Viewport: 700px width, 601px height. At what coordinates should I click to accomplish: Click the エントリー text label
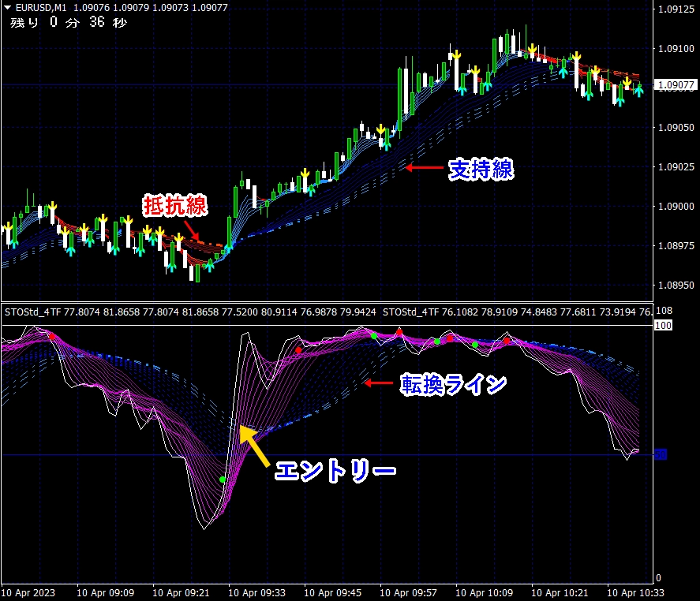pos(335,471)
